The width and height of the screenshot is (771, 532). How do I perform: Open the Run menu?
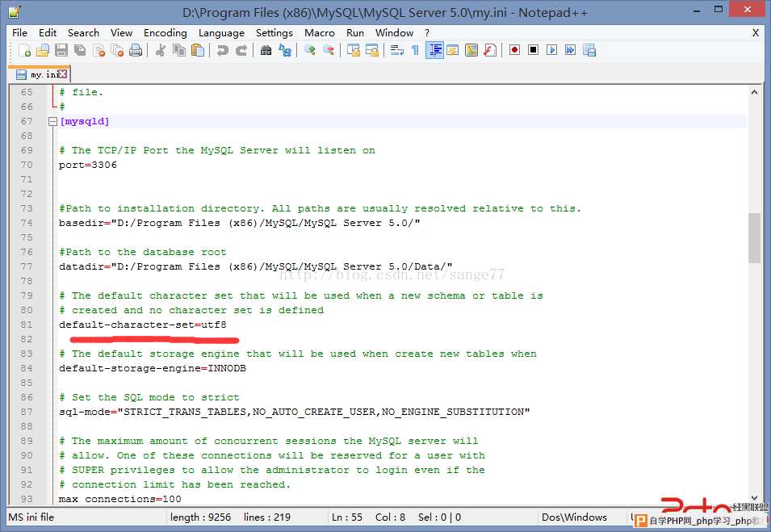pos(355,33)
